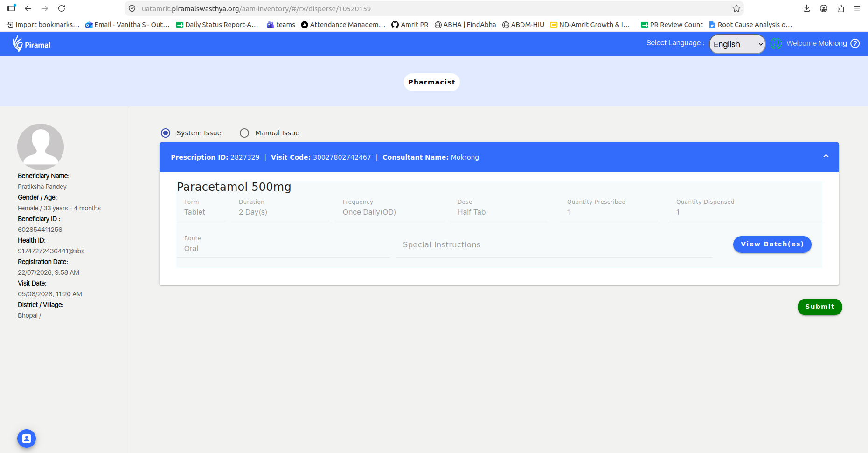This screenshot has width=868, height=453.
Task: Click the browser back arrow
Action: pyautogui.click(x=28, y=8)
